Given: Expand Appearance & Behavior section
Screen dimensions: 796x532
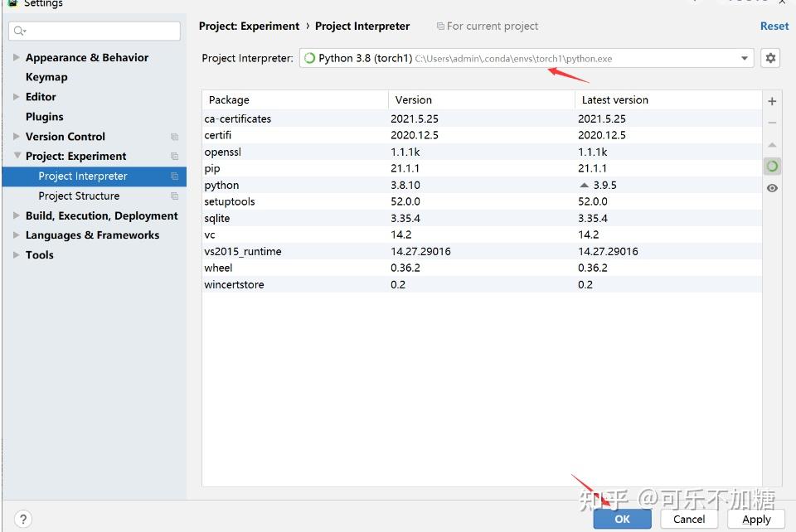Looking at the screenshot, I should pos(17,57).
